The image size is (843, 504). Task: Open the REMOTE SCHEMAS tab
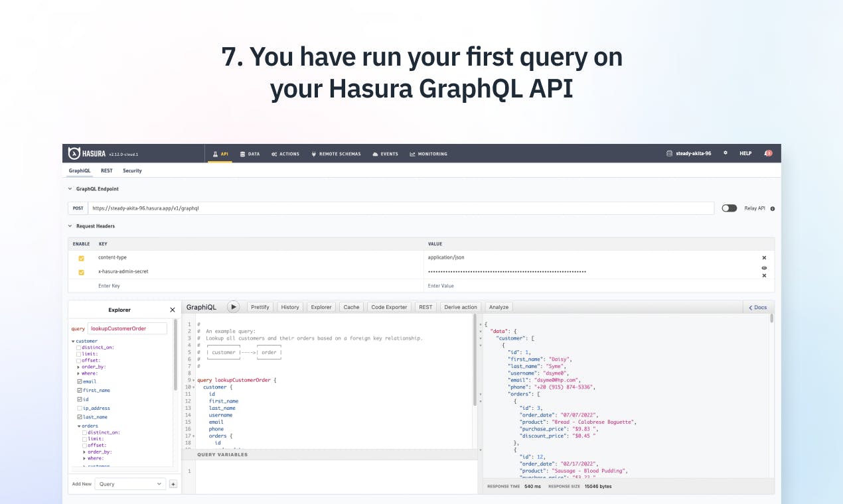[336, 154]
